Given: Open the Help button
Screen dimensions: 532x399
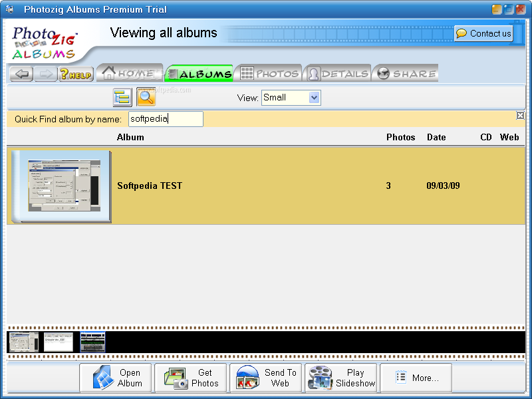Looking at the screenshot, I should tap(76, 74).
